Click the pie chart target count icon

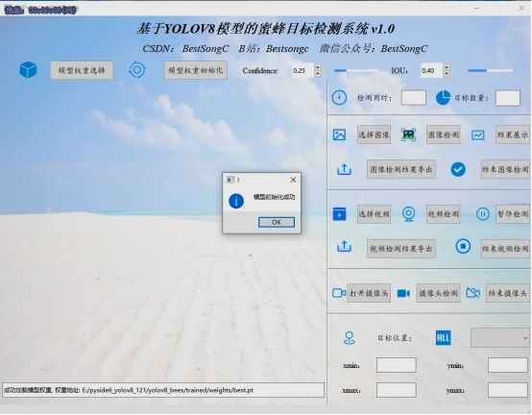coord(443,98)
